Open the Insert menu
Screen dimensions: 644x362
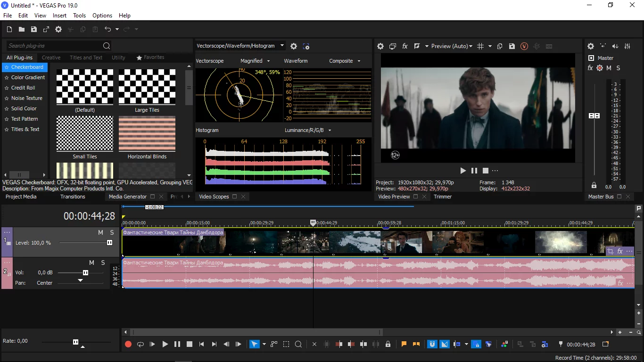59,16
